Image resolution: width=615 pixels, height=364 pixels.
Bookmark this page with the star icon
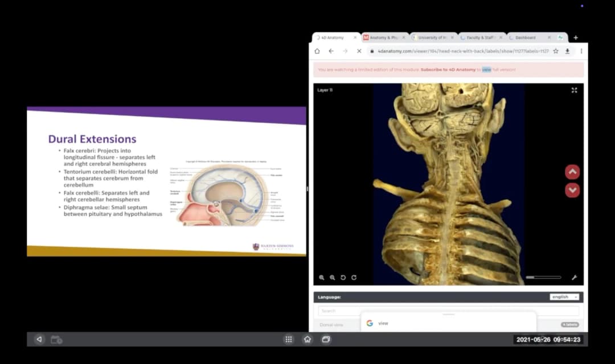coord(556,51)
